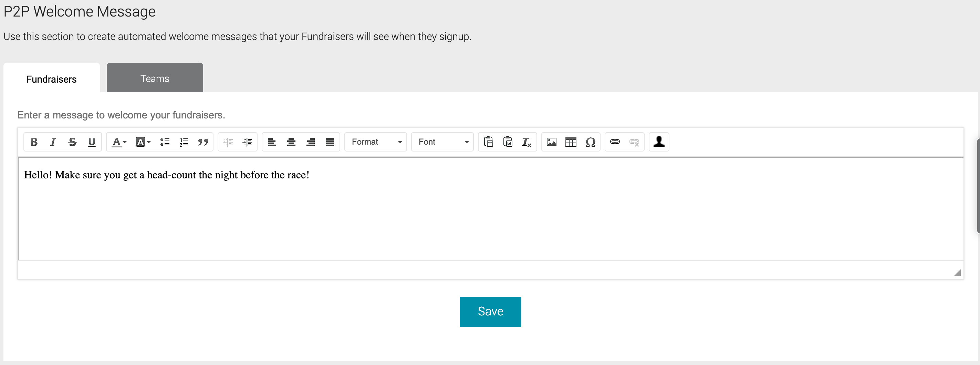Save the welcome message
This screenshot has height=365, width=980.
490,311
